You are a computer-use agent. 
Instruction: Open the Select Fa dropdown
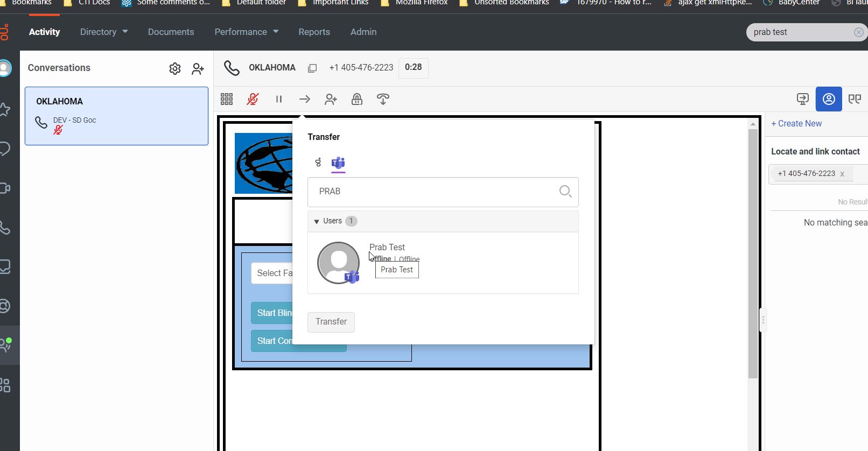272,273
